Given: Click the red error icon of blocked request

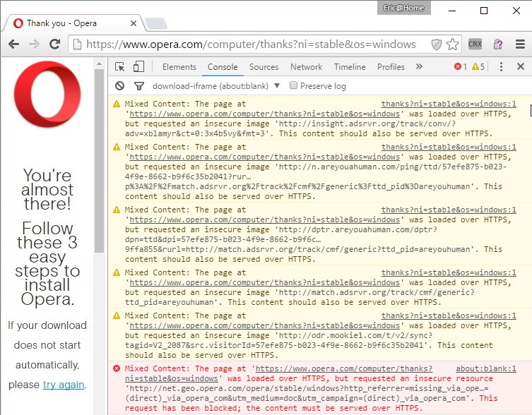Looking at the screenshot, I should 117,368.
